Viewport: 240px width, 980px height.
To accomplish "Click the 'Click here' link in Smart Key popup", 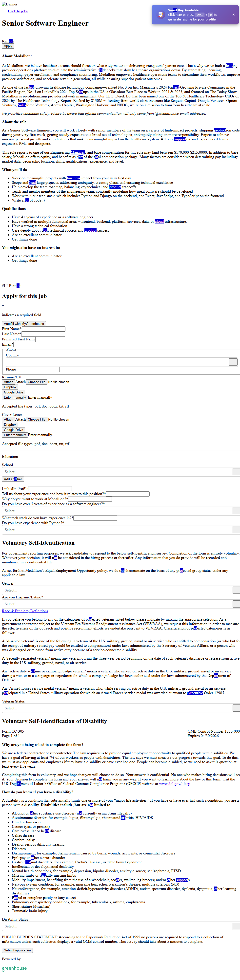I will click(175, 15).
